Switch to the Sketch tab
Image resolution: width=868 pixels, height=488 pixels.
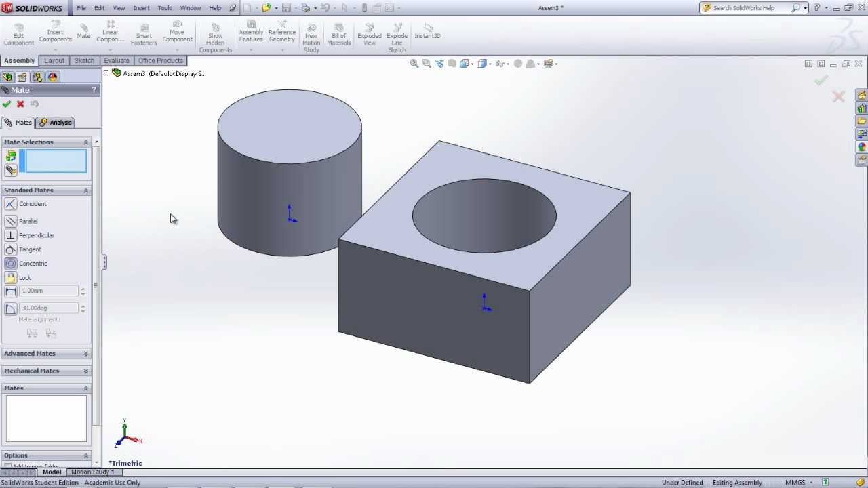[84, 60]
